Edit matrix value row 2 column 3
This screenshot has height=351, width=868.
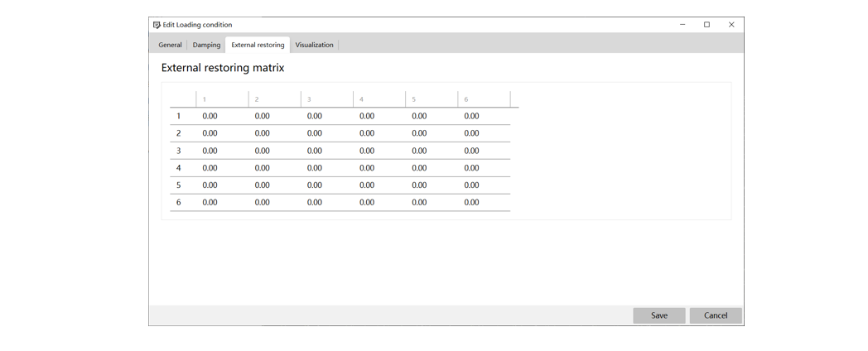pos(326,133)
